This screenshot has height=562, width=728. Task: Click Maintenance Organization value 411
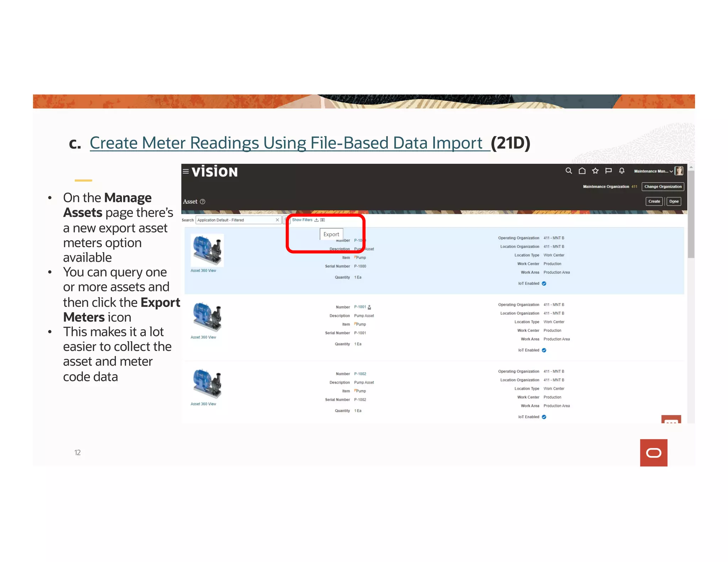coord(635,187)
